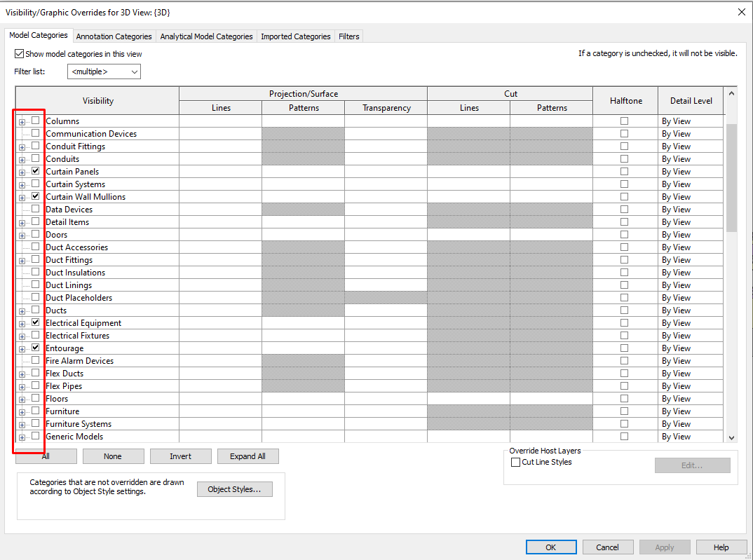
Task: Click the Detail Level column header
Action: click(691, 101)
